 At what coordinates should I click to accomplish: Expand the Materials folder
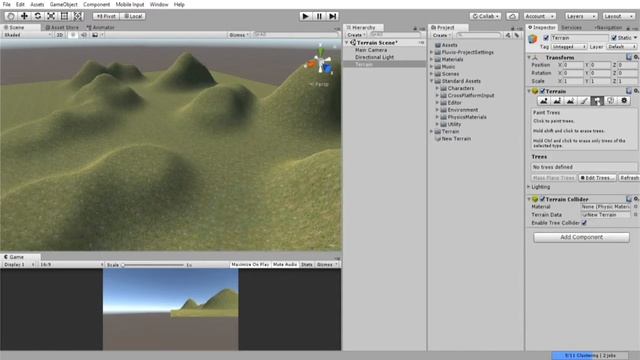pos(431,60)
